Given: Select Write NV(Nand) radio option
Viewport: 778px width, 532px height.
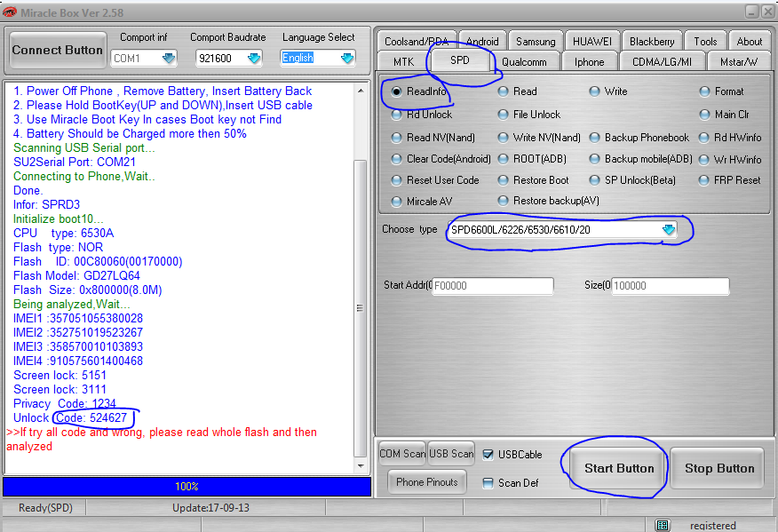Looking at the screenshot, I should [x=503, y=138].
